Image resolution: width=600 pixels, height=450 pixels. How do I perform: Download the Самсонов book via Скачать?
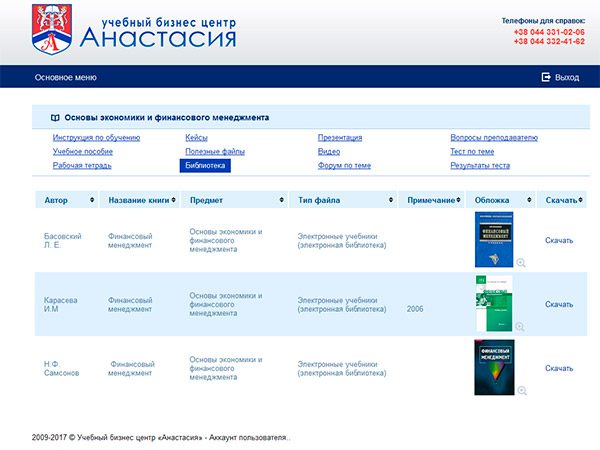[559, 368]
